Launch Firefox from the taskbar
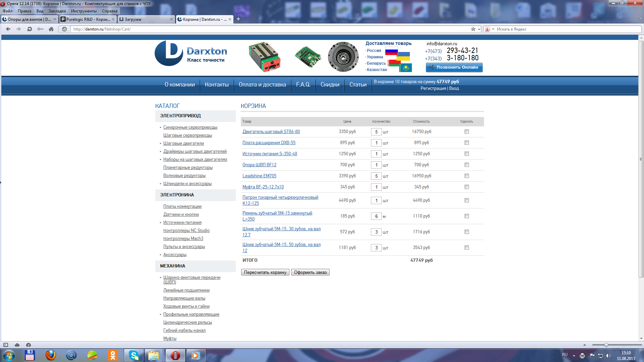Screen dimensions: 644x362 coord(51,355)
